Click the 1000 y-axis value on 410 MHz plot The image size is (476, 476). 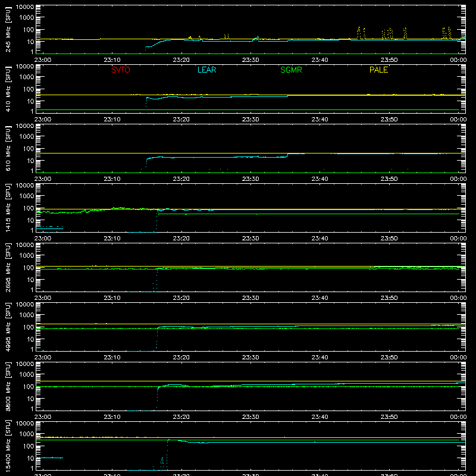[27, 77]
